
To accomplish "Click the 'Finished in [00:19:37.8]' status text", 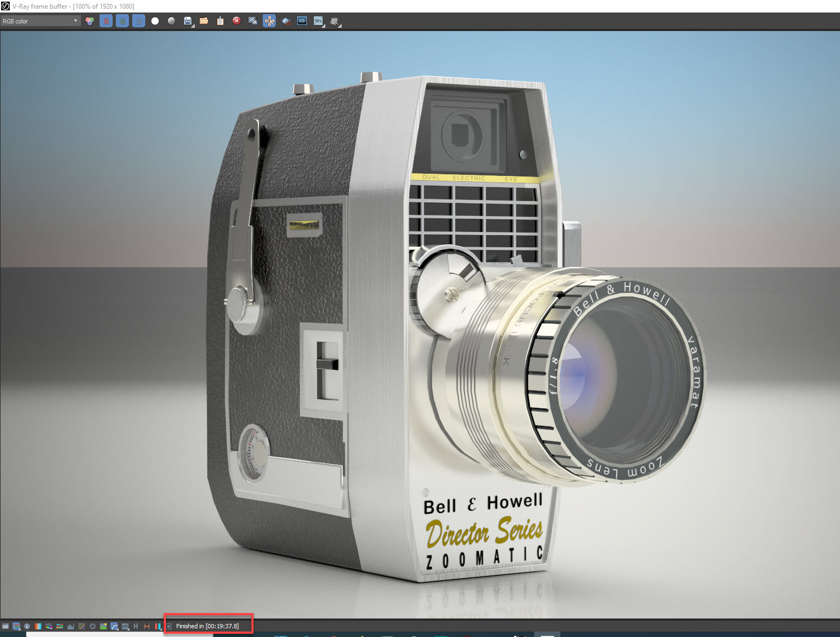I will 207,626.
